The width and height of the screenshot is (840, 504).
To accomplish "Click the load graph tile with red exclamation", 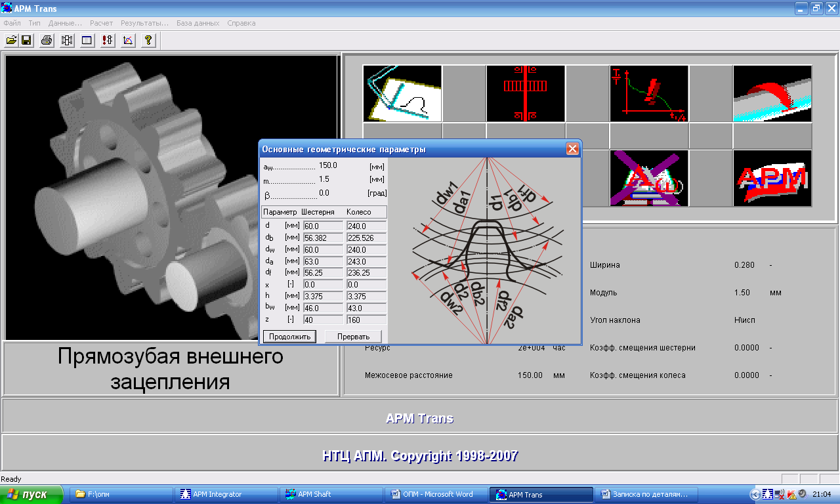I will pyautogui.click(x=649, y=93).
